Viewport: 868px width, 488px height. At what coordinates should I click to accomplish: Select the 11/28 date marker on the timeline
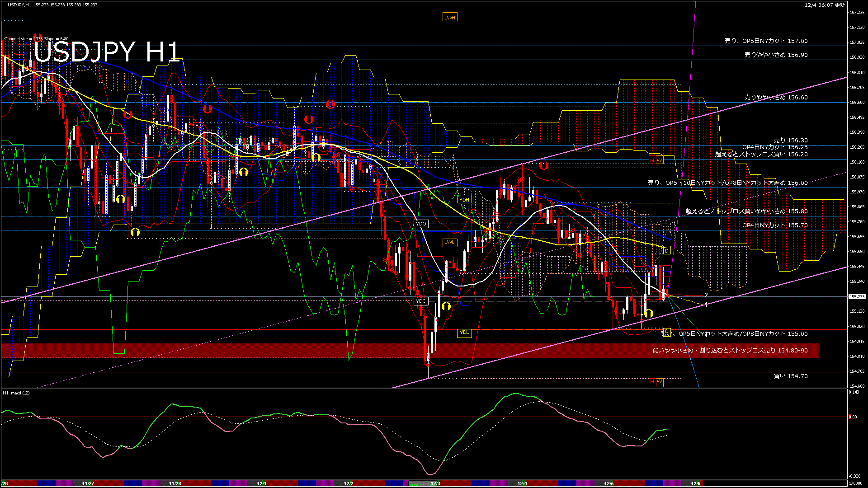pyautogui.click(x=175, y=483)
